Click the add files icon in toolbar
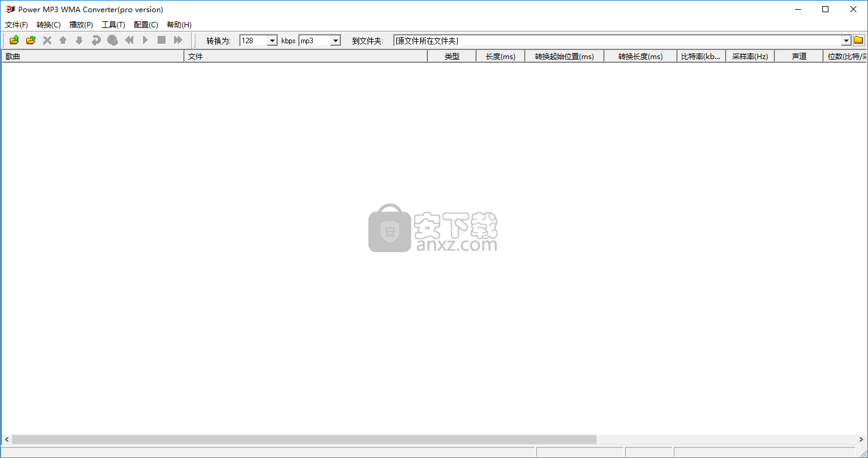868x458 pixels. [14, 40]
